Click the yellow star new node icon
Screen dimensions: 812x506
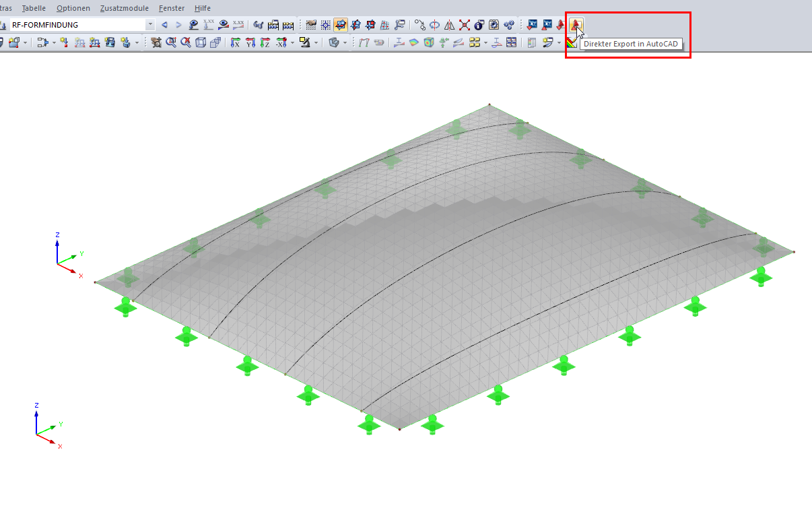(65, 42)
